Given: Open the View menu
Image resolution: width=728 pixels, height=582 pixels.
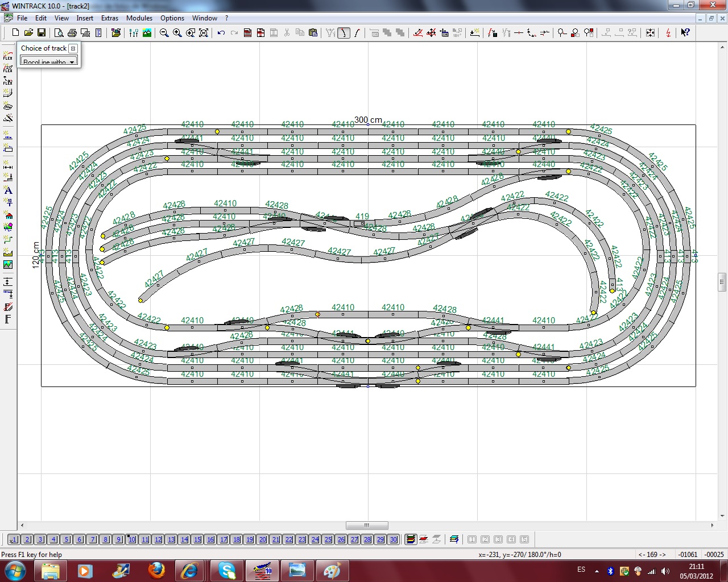Looking at the screenshot, I should click(x=61, y=18).
